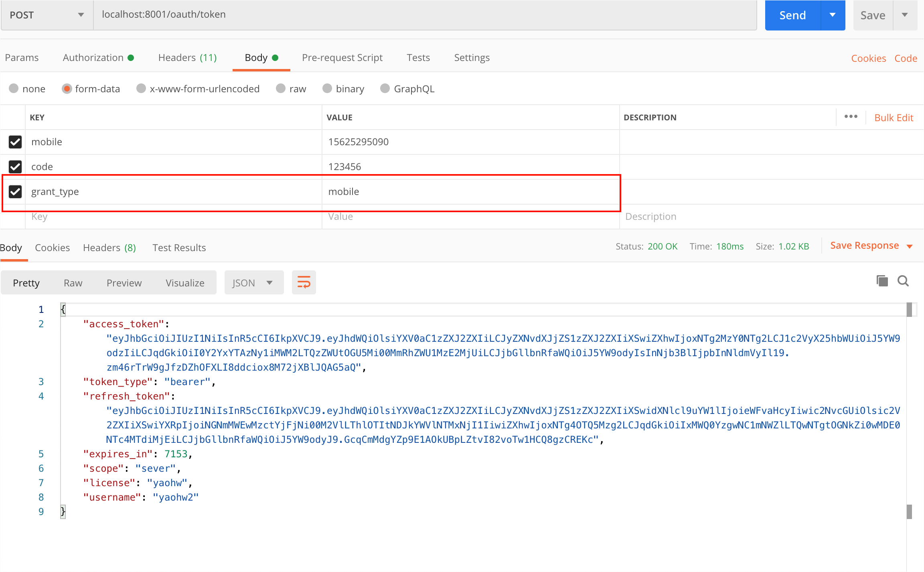924x572 pixels.
Task: Click the blue Send button
Action: [792, 15]
